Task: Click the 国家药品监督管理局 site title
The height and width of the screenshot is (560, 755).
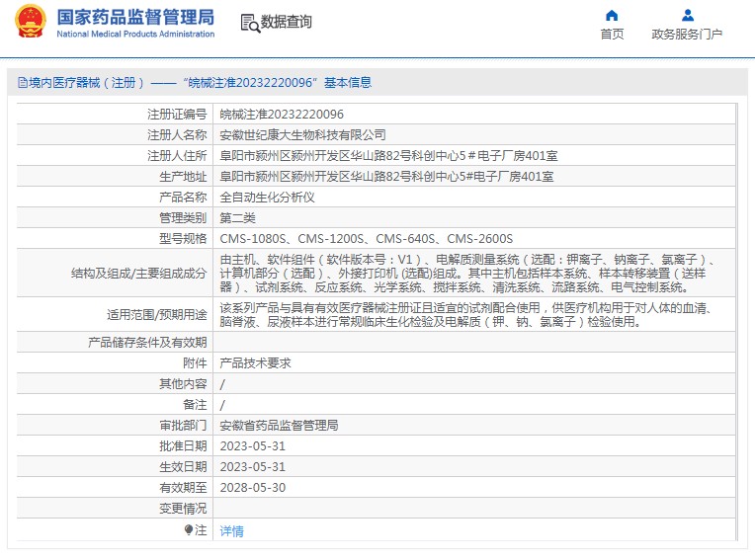Action: 134,17
